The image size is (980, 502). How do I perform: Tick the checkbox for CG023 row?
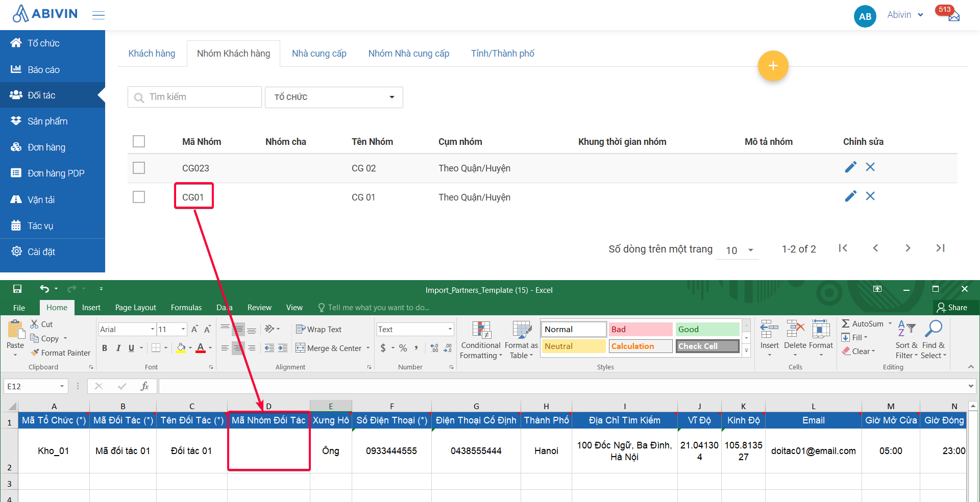139,168
